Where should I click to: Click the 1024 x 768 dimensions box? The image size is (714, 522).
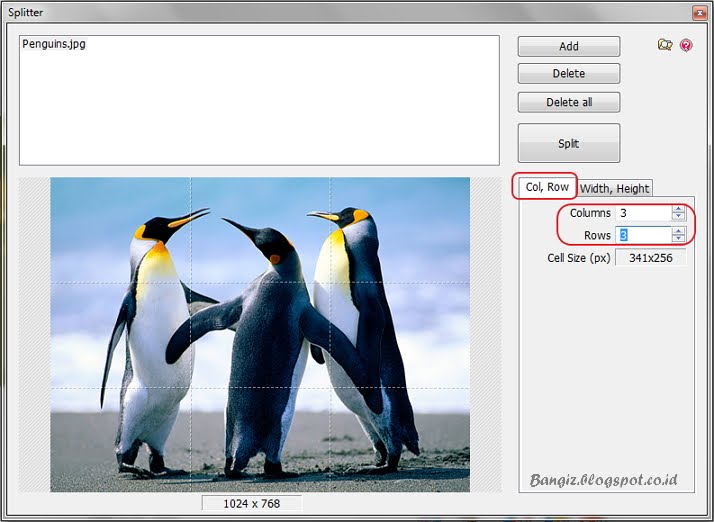pos(252,503)
